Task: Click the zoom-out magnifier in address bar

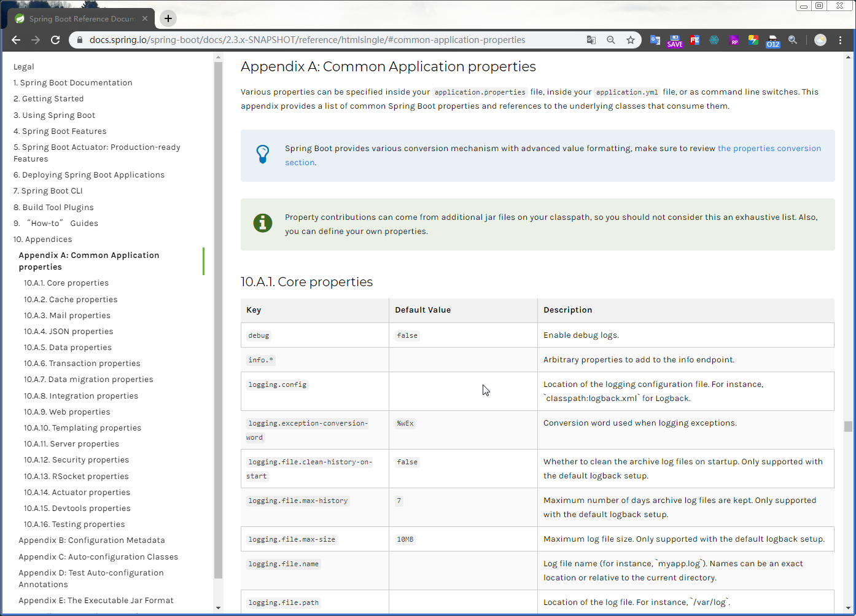Action: (x=611, y=40)
